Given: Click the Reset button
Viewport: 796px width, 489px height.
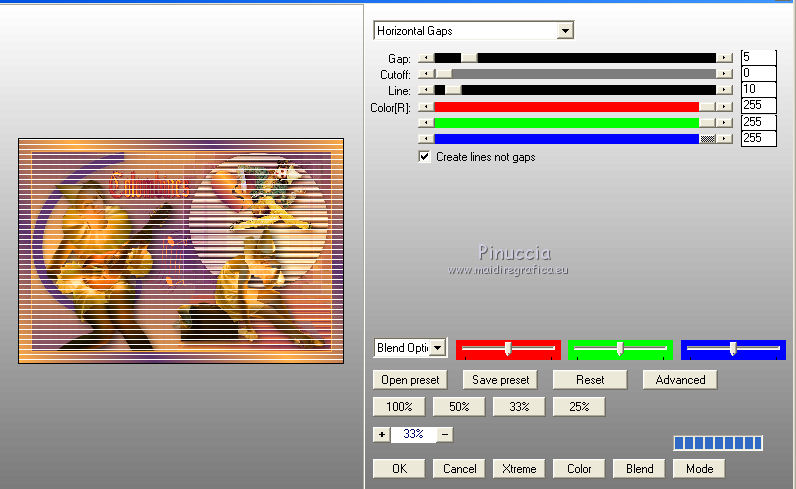Looking at the screenshot, I should point(590,380).
